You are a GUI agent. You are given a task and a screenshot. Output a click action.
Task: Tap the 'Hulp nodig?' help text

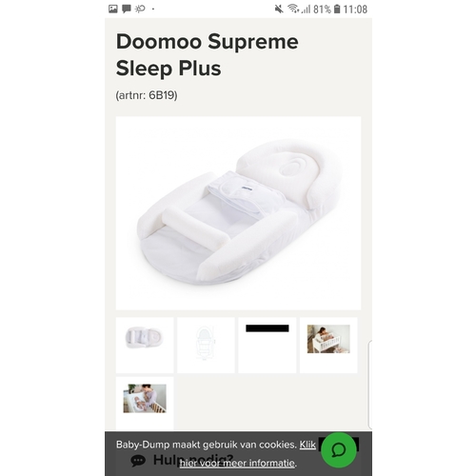(x=193, y=460)
